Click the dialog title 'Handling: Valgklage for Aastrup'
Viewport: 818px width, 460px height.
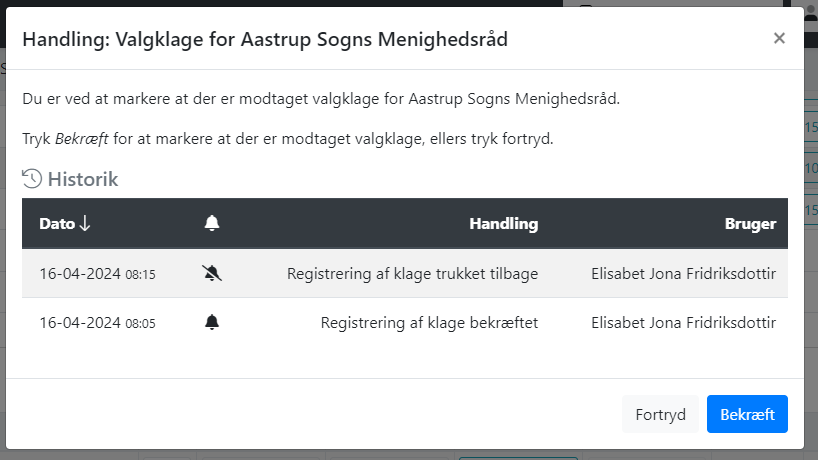pyautogui.click(x=265, y=39)
